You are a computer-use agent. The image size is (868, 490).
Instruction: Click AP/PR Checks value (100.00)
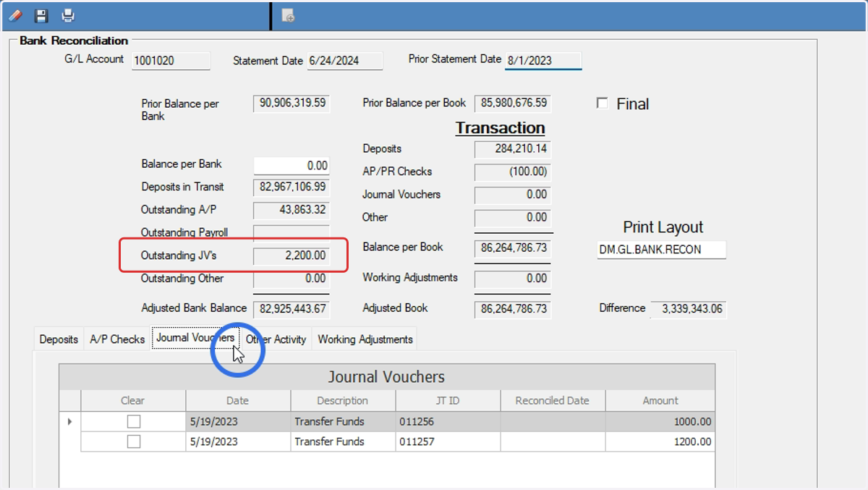tap(513, 172)
